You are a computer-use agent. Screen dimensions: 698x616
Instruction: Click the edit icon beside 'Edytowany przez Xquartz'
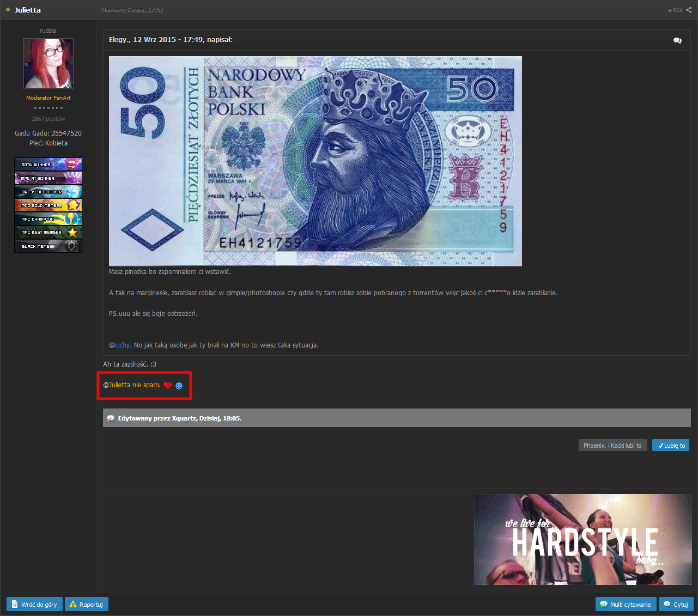point(111,418)
